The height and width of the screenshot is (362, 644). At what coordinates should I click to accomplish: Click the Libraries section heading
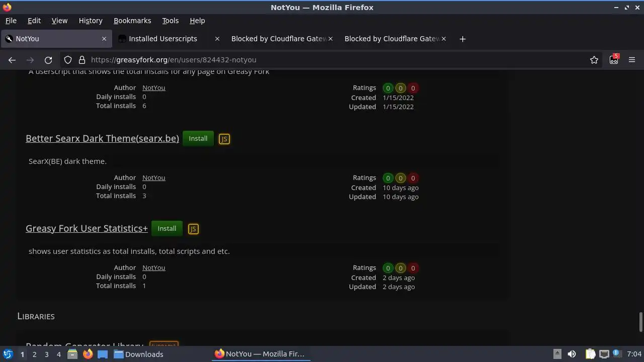(36, 316)
